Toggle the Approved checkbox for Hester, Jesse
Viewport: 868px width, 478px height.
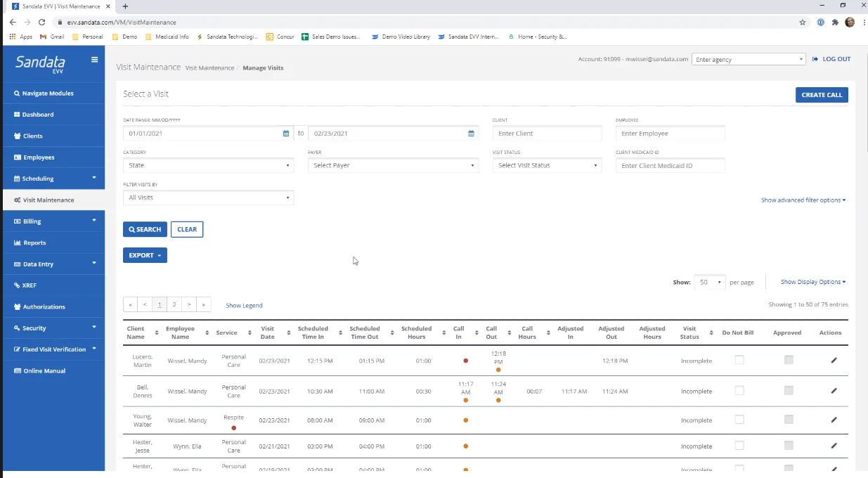pyautogui.click(x=788, y=446)
